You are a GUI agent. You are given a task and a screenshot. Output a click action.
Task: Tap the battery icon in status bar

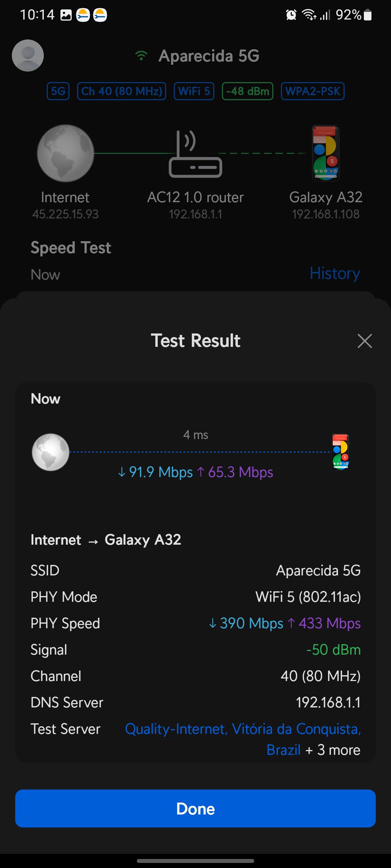coord(367,15)
